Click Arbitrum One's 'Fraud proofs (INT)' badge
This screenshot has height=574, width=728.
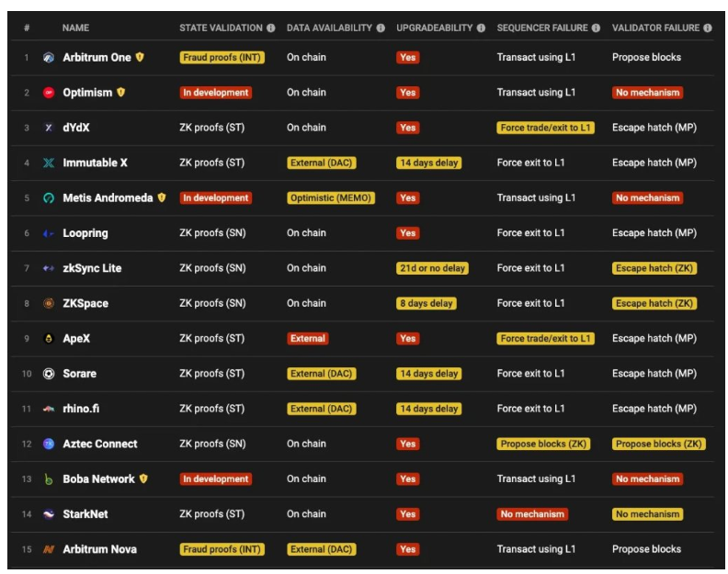coord(222,58)
